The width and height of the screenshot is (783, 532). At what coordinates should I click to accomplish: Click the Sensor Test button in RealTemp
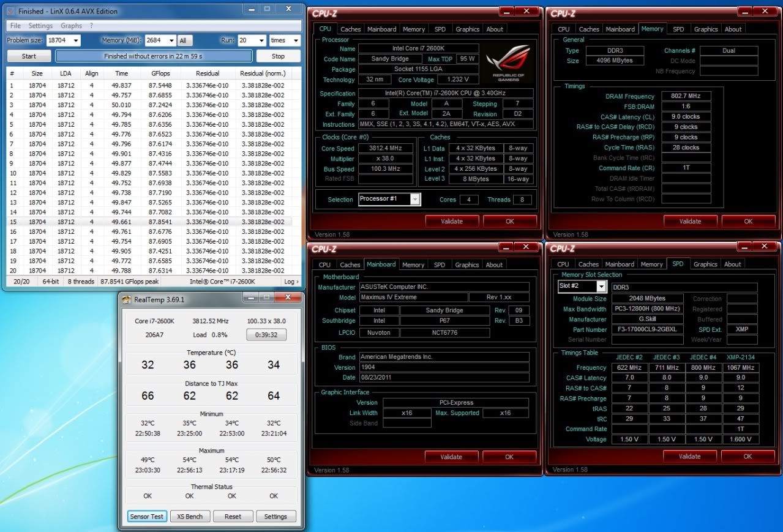(x=147, y=516)
